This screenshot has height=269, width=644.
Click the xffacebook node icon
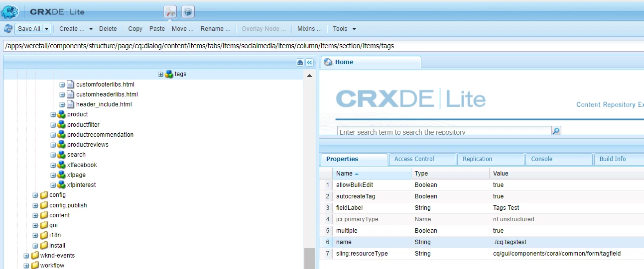point(61,165)
